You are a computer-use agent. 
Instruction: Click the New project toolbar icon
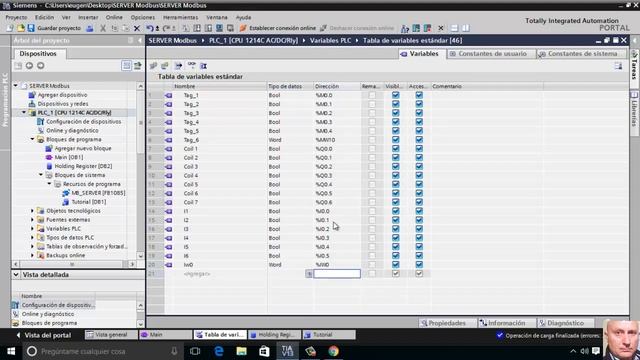10,28
